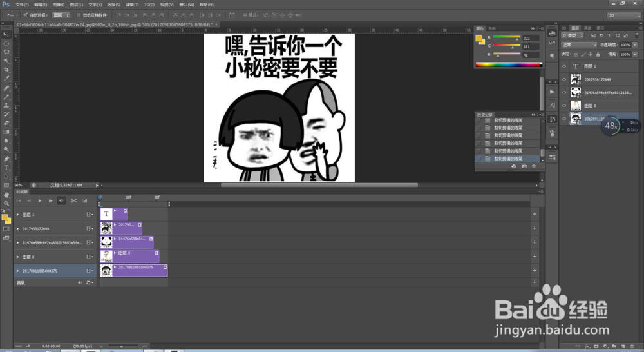Select the Eraser tool
The image size is (644, 352).
pos(6,123)
